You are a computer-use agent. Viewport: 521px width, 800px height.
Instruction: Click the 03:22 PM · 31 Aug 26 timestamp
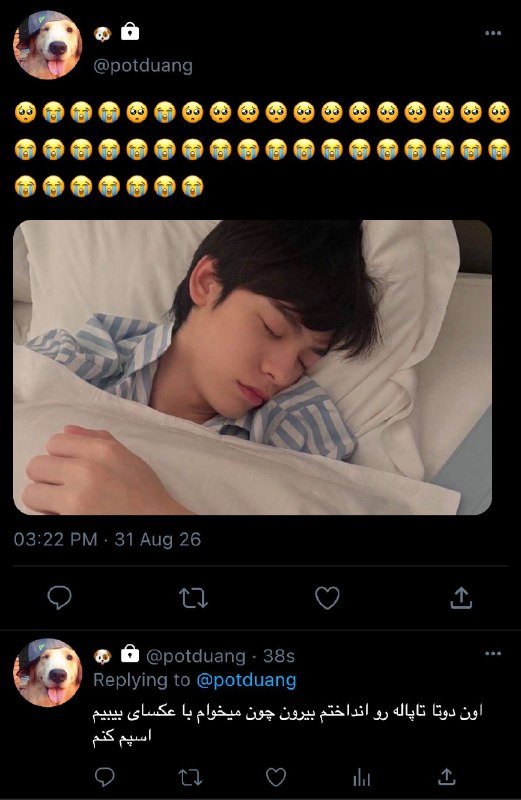pyautogui.click(x=107, y=539)
